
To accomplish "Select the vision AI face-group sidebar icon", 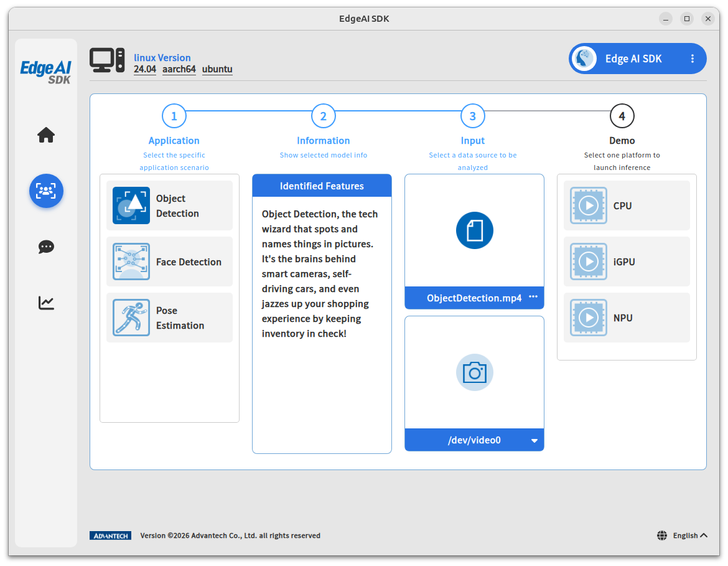I will (x=46, y=191).
